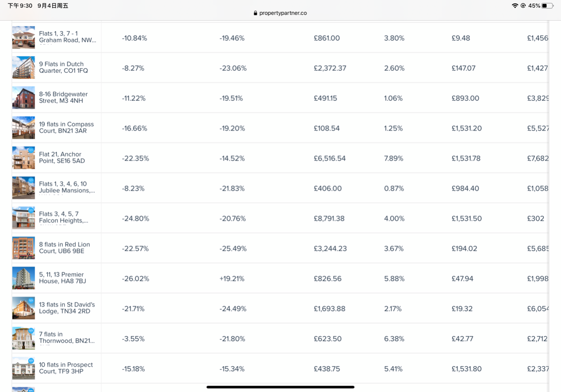
Task: Select the £2,372.37 cell
Action: coord(330,68)
